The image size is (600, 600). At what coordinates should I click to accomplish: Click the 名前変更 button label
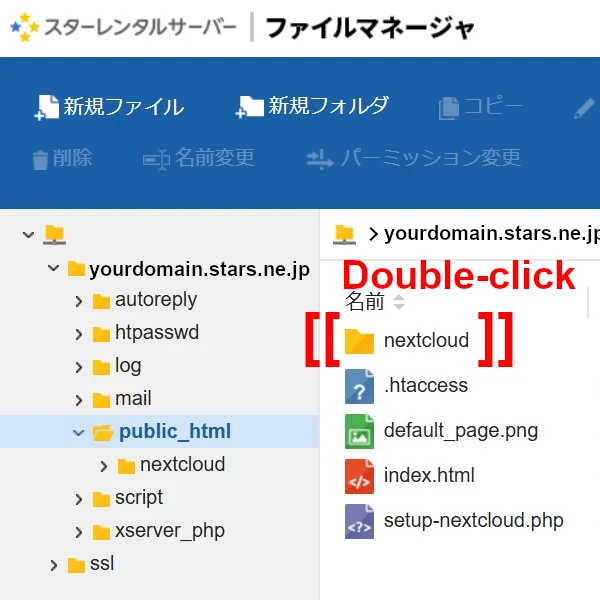[x=215, y=158]
